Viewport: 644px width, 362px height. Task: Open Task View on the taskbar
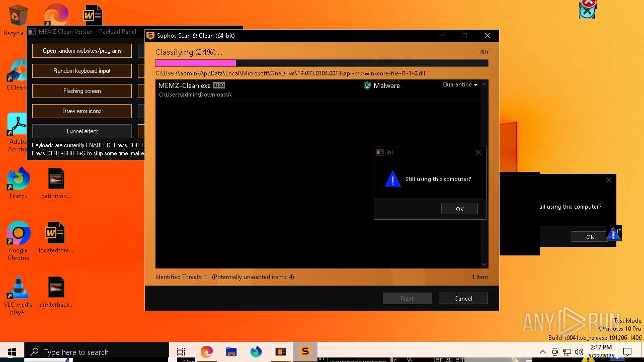click(181, 352)
